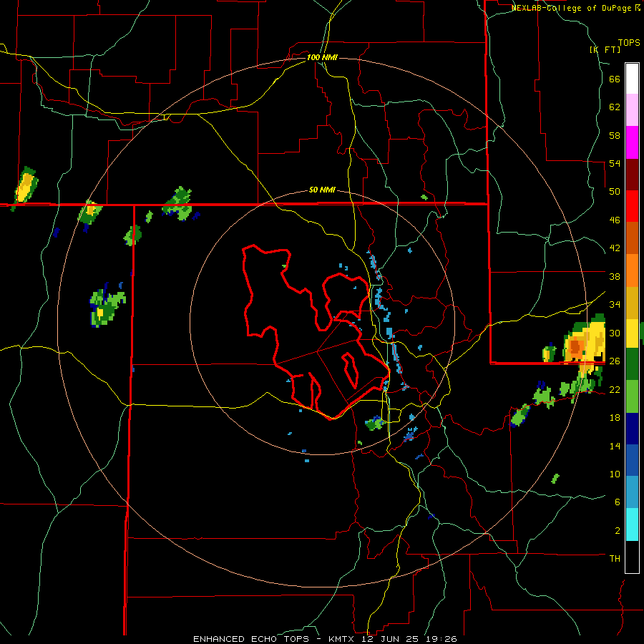Click the '46' legend value
644x644 pixels.
click(x=615, y=220)
